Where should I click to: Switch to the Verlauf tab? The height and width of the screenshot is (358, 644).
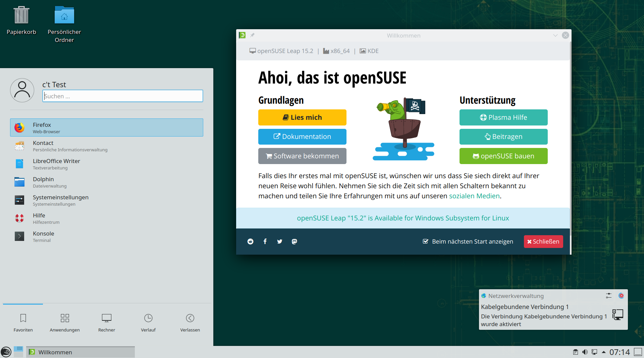click(x=148, y=322)
